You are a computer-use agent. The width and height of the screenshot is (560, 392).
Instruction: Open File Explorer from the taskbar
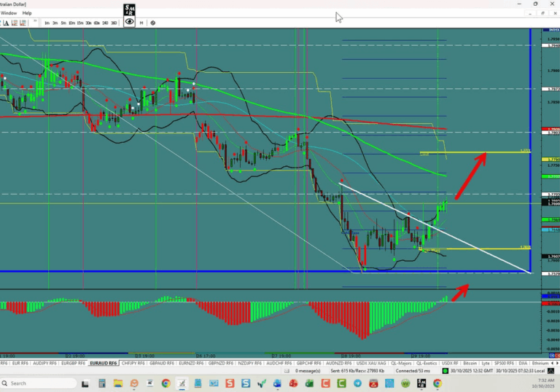[x=118, y=383]
